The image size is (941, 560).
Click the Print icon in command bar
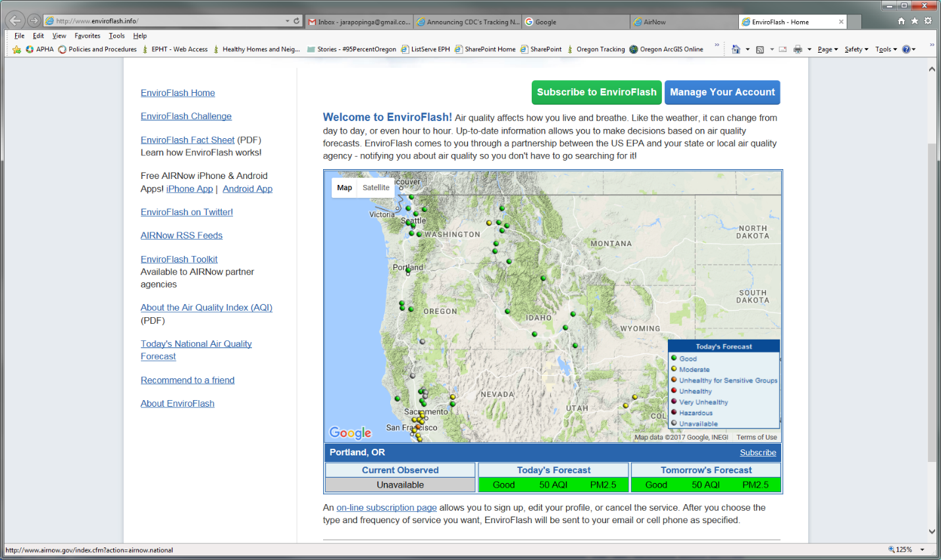pyautogui.click(x=798, y=49)
